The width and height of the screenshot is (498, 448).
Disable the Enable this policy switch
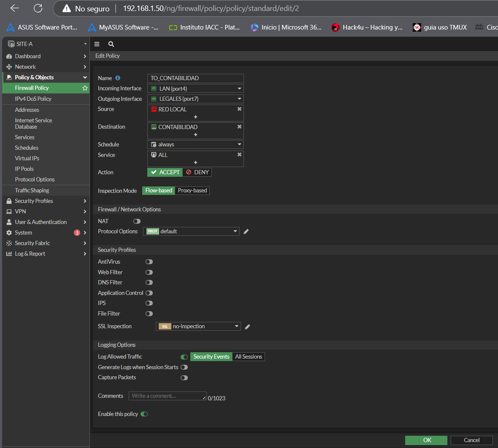[144, 414]
